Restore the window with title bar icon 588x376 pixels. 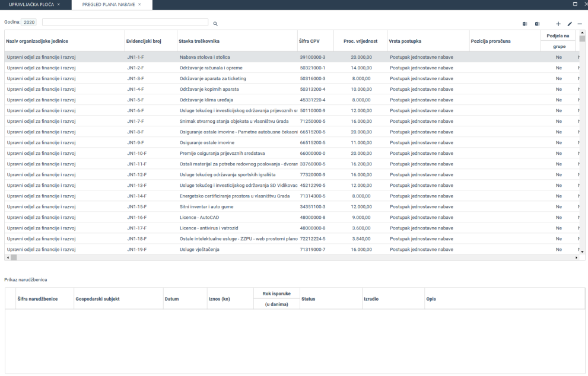[575, 4]
